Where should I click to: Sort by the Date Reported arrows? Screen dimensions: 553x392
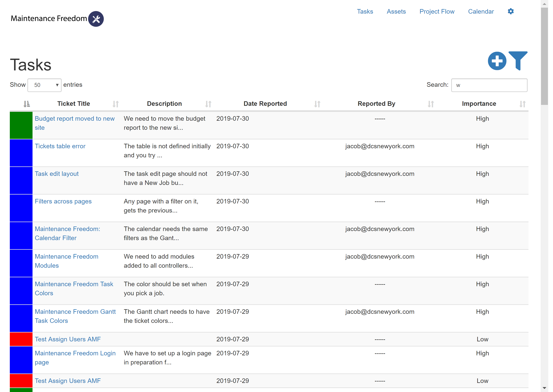click(317, 104)
